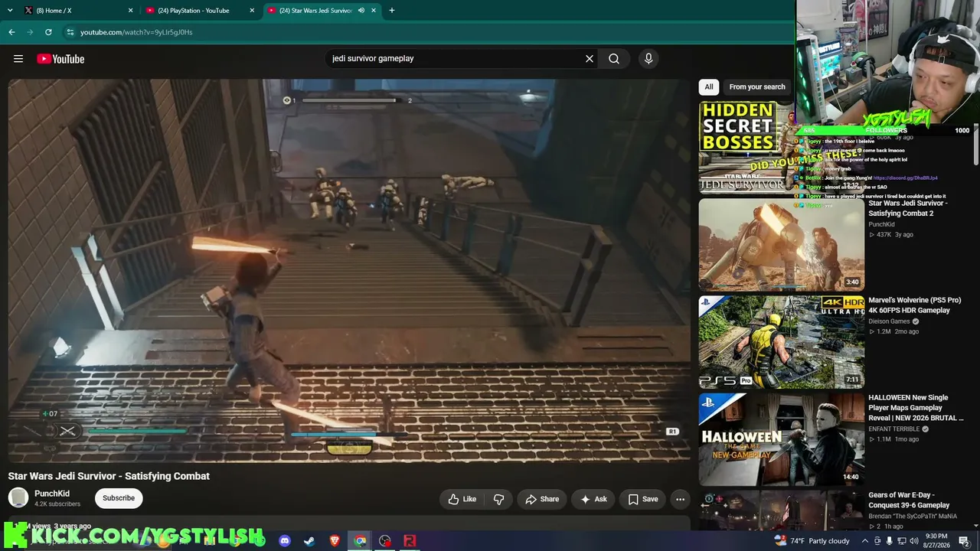View site information in the address bar
Screen dimensions: 980x551
click(x=70, y=32)
